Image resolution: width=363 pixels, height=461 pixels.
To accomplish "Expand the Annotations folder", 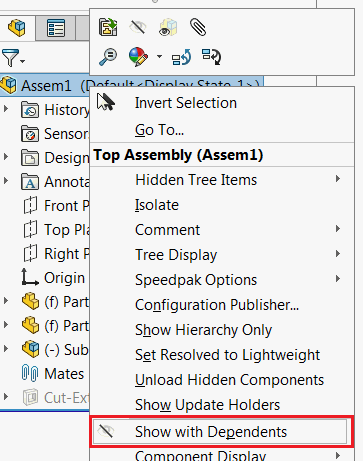I will click(x=6, y=180).
